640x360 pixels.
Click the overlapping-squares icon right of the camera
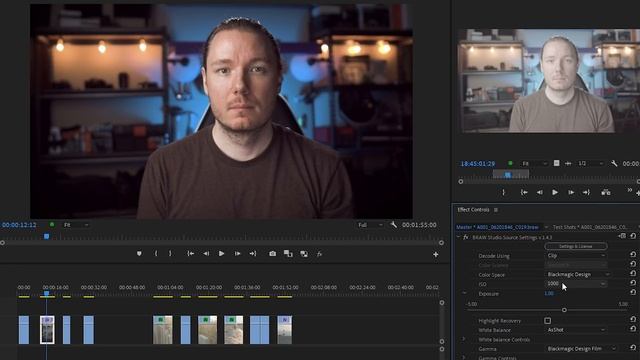288,254
